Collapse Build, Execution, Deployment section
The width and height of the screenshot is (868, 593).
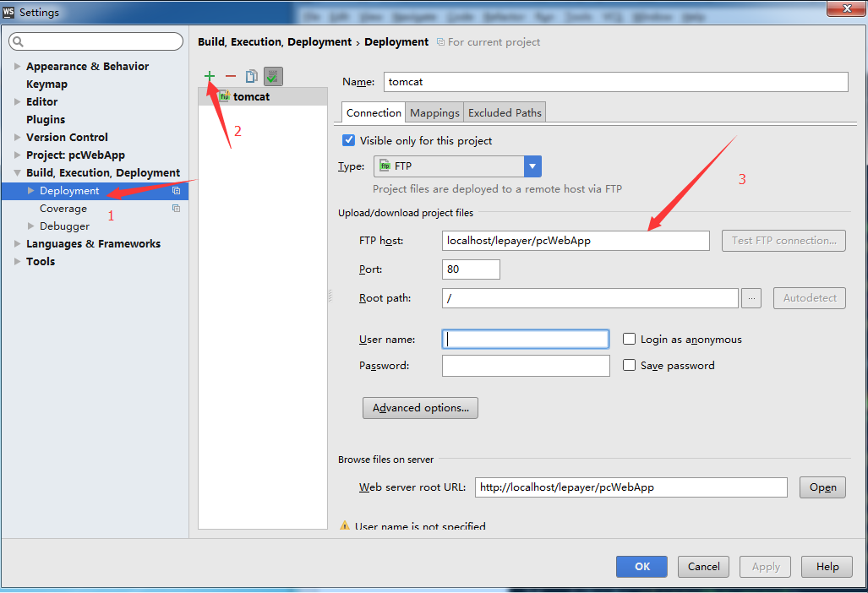click(17, 172)
